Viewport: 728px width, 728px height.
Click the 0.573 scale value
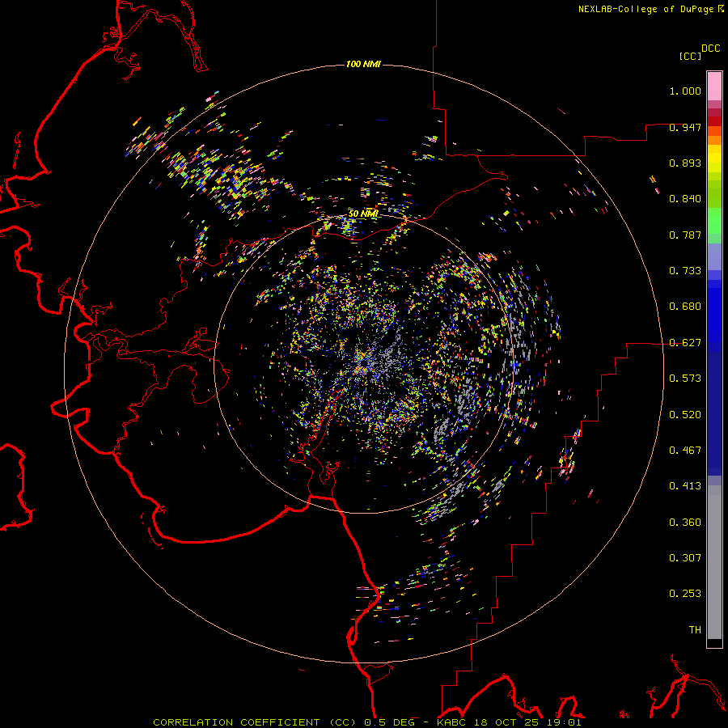tap(685, 379)
